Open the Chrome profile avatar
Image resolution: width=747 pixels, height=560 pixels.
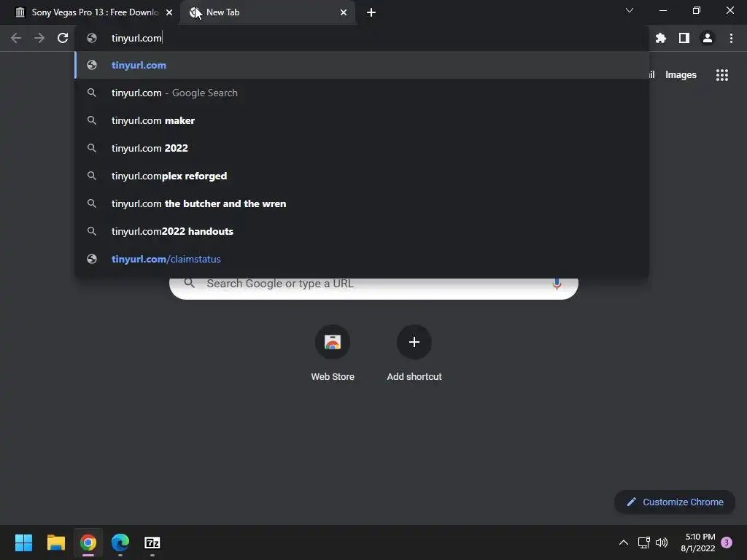[x=708, y=38]
